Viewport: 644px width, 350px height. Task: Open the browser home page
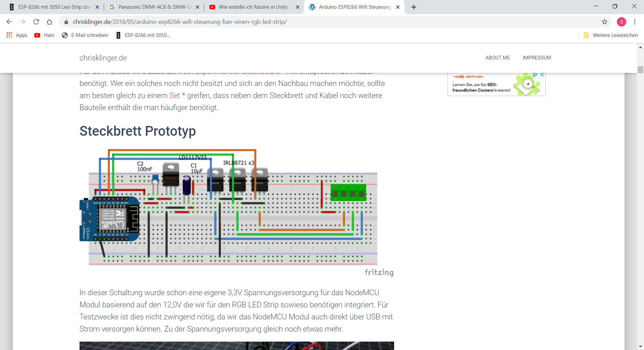click(x=49, y=21)
